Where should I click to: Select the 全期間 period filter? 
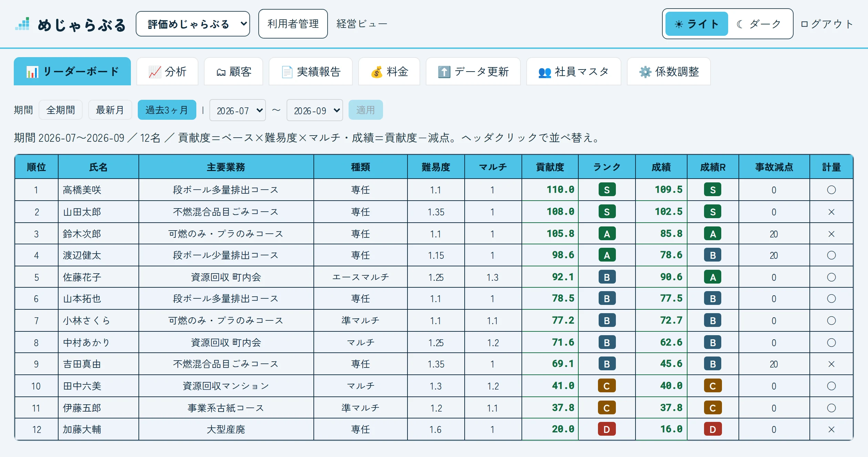pyautogui.click(x=61, y=110)
